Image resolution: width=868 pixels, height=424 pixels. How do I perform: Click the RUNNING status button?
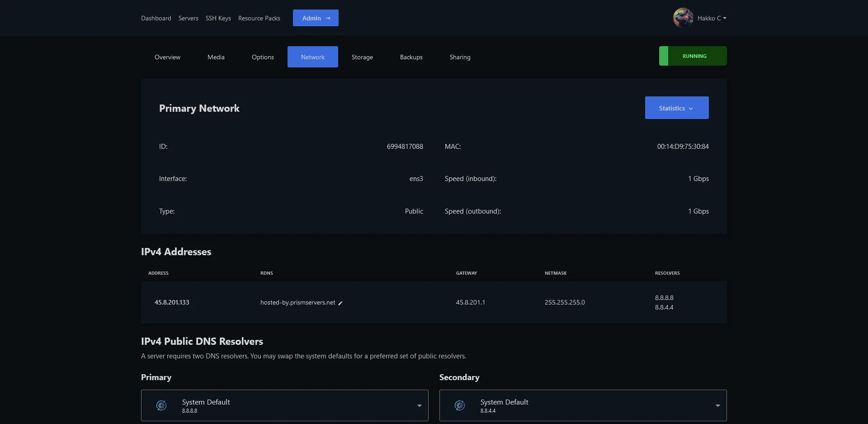(x=693, y=56)
